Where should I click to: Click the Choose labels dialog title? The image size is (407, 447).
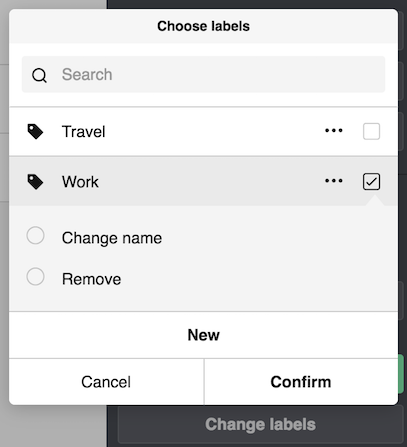click(203, 26)
